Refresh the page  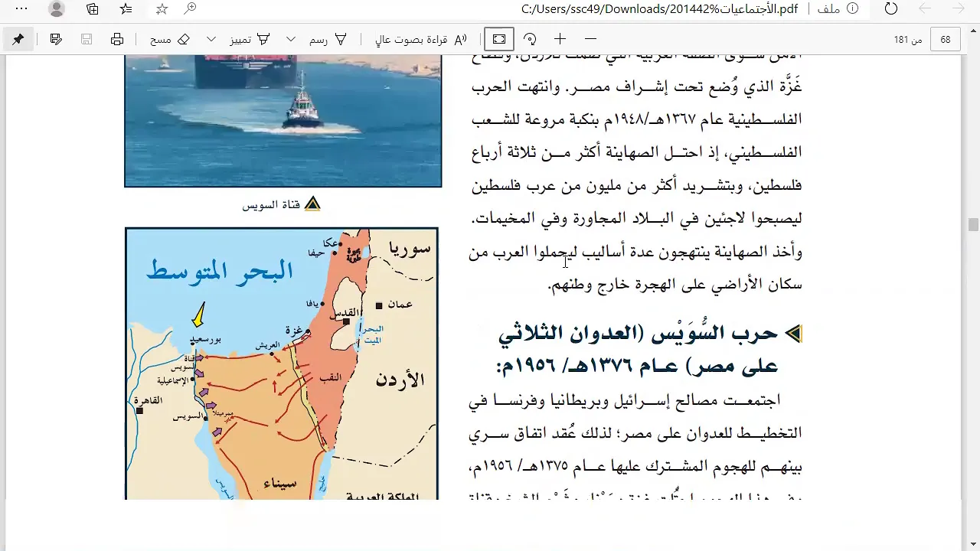click(890, 9)
